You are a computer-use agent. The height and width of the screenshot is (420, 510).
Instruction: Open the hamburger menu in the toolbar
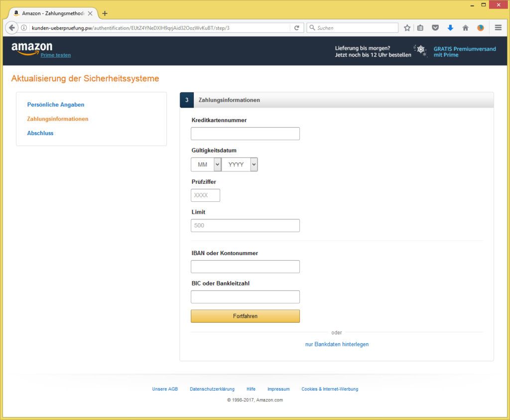tap(498, 28)
